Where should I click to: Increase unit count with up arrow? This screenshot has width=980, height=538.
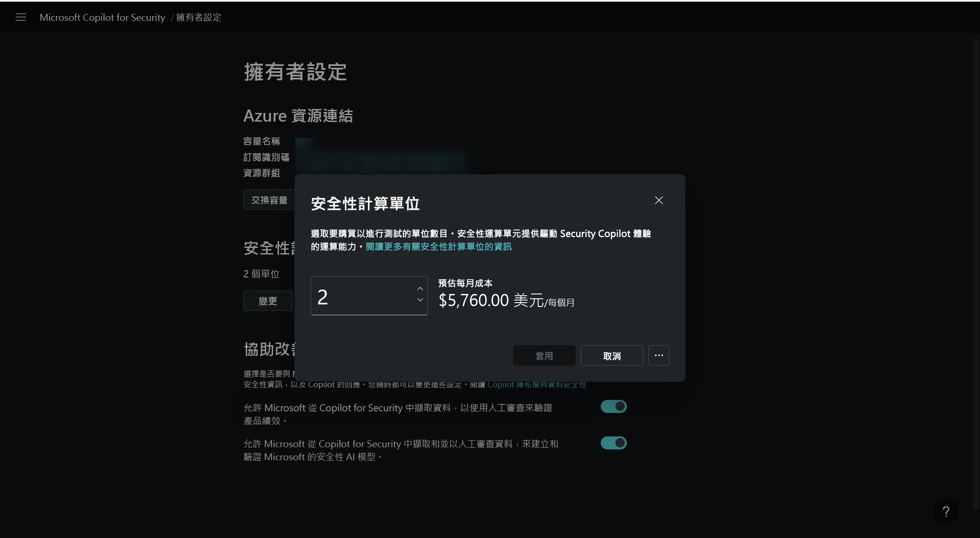pos(420,289)
